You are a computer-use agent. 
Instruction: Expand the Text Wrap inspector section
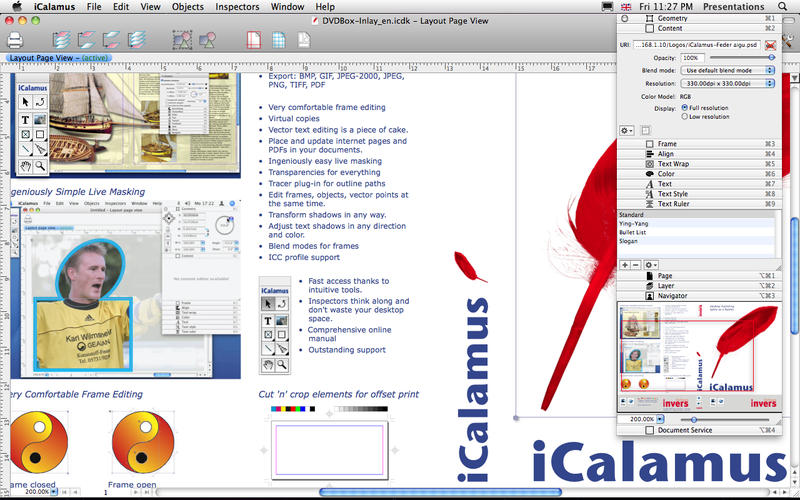[698, 164]
